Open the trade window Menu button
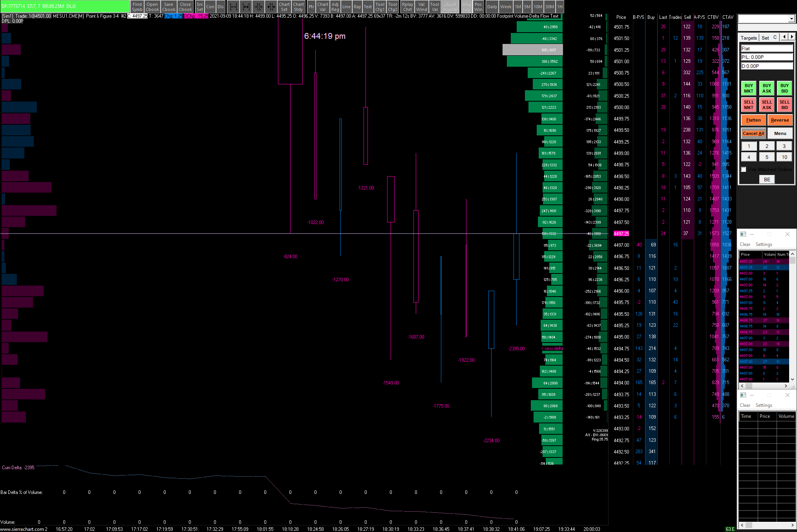This screenshot has width=797, height=532. click(x=780, y=133)
